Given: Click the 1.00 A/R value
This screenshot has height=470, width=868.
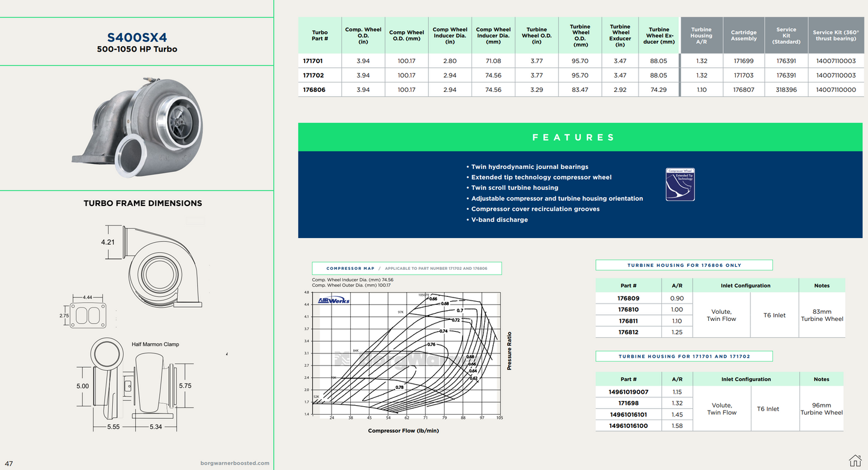Looking at the screenshot, I should click(x=677, y=310).
